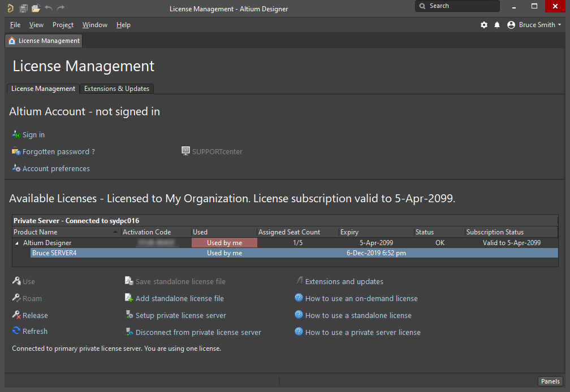The height and width of the screenshot is (392, 570).
Task: Click the Sign in link
Action: (33, 134)
